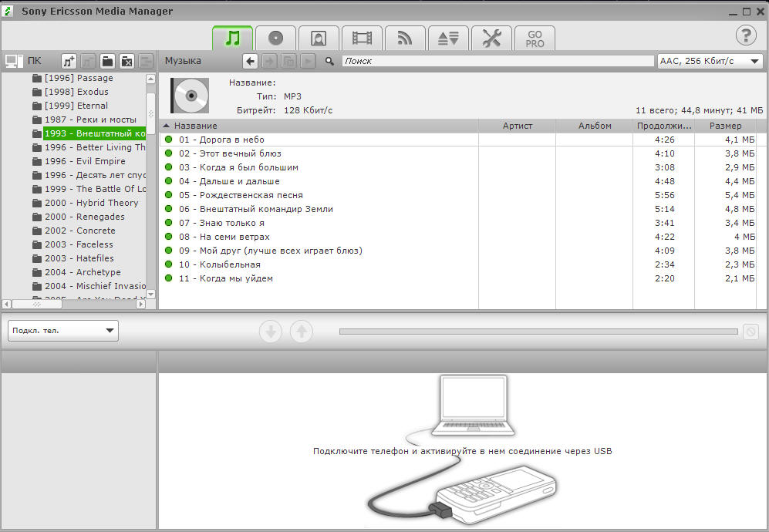This screenshot has width=769, height=532.
Task: Open the Подкл. тел. phone dropdown
Action: coord(63,331)
